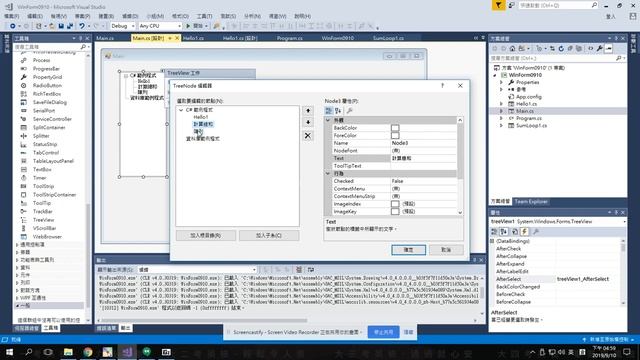The height and width of the screenshot is (360, 640).
Task: Undo last action in Visual Studio toolbar
Action: (82, 26)
